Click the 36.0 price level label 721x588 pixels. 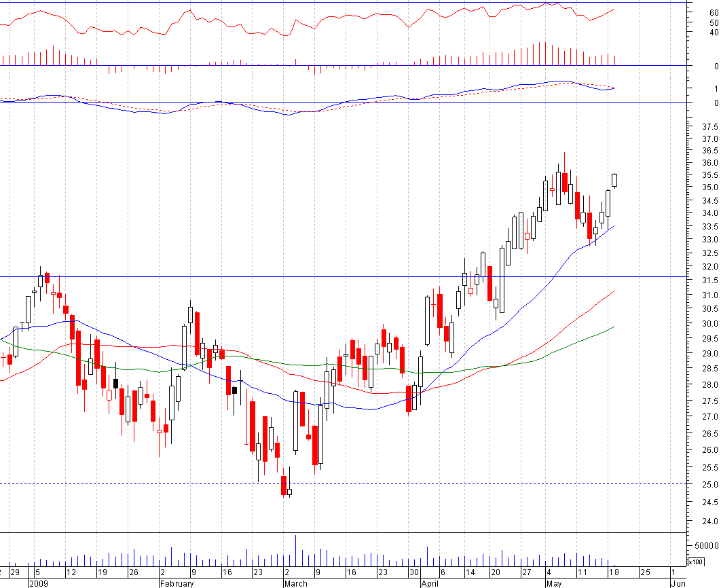710,163
